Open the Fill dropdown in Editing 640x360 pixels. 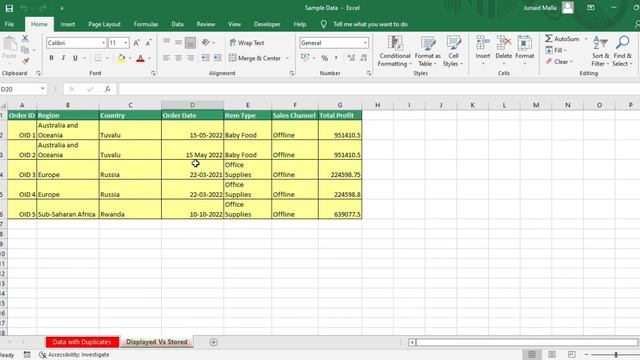tap(556, 50)
